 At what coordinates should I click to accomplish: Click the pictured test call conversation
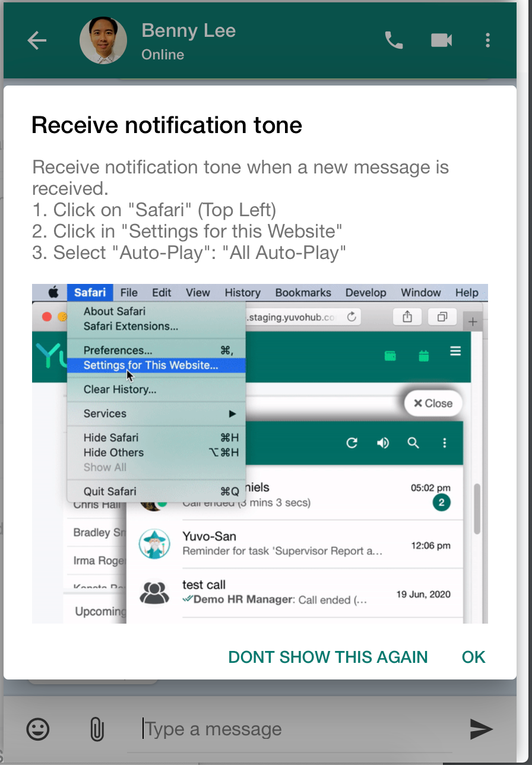tap(294, 593)
